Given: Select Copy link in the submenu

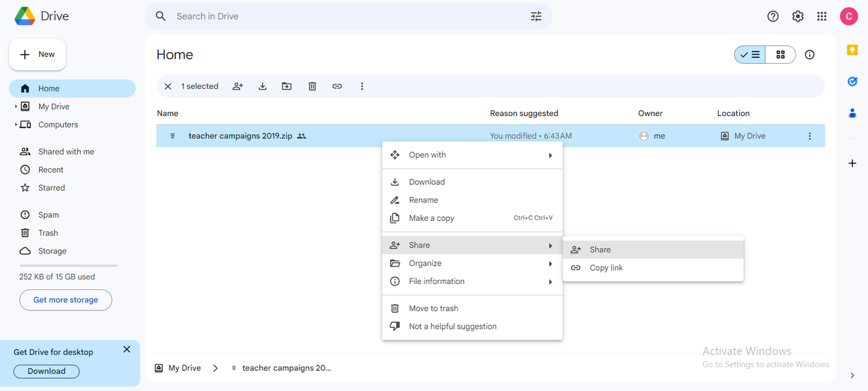Looking at the screenshot, I should 654,268.
